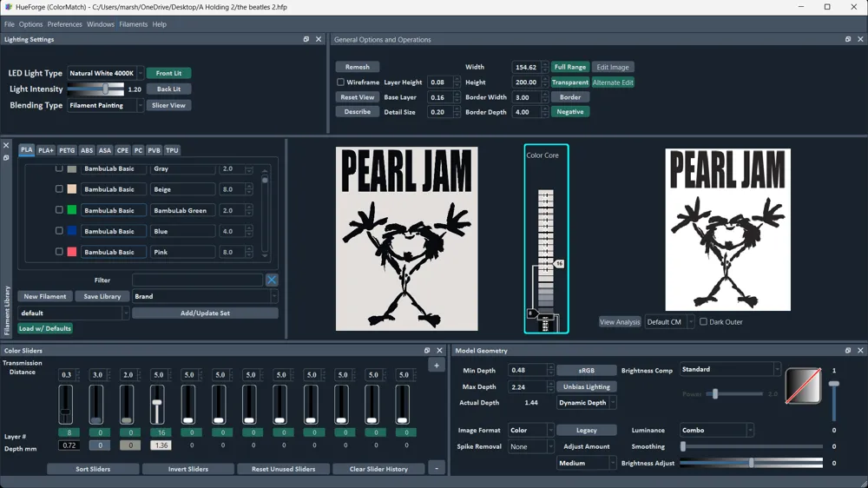Click the Pink filament color swatch
The image size is (868, 488).
(x=72, y=252)
